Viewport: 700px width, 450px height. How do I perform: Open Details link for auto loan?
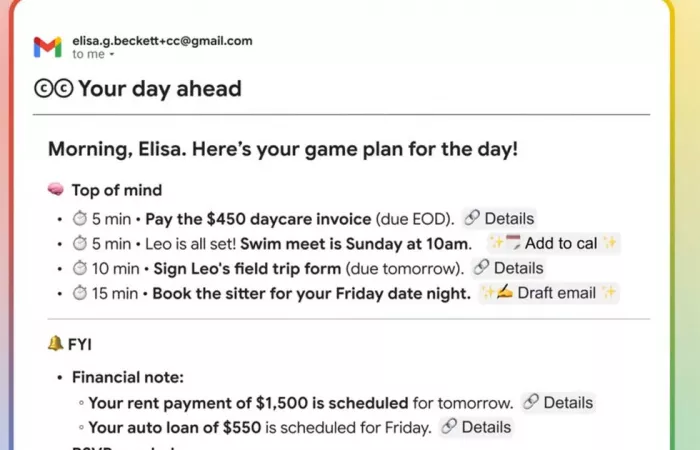pyautogui.click(x=476, y=427)
